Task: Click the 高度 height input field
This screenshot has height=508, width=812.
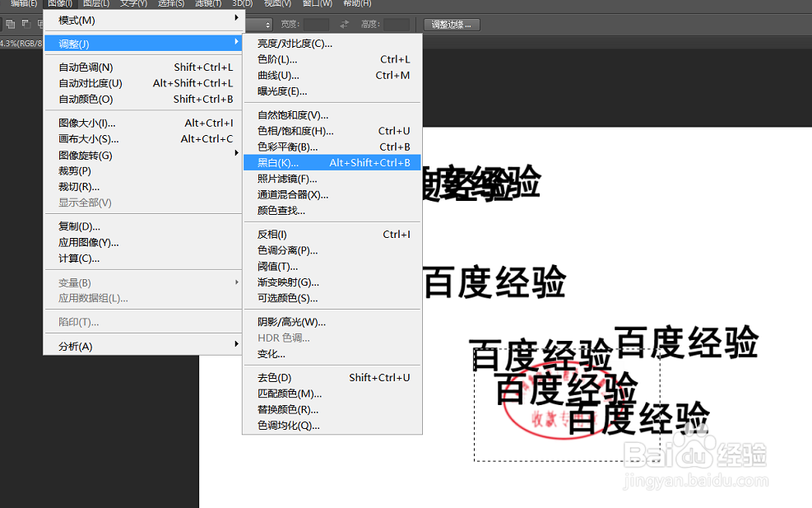Action: tap(397, 25)
